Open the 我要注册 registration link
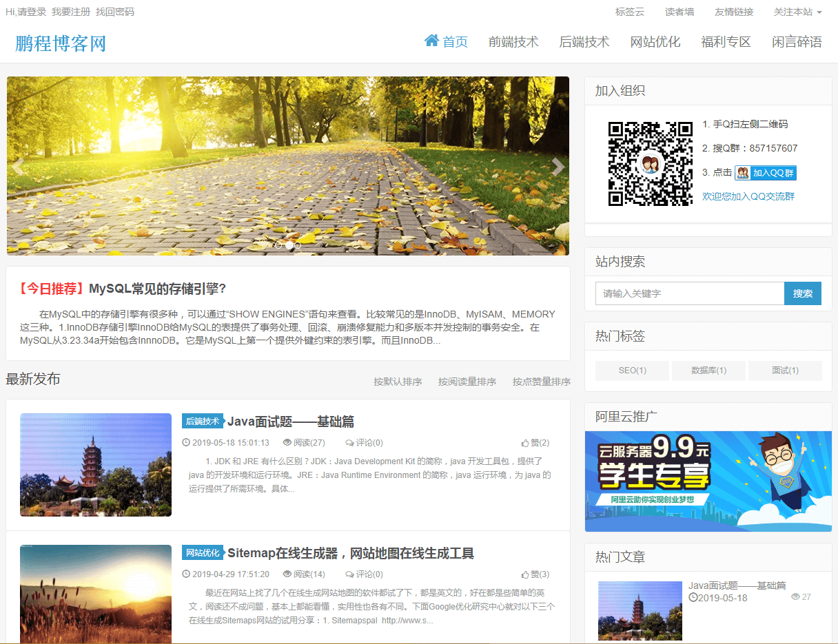Viewport: 838px width, 644px height. [71, 12]
